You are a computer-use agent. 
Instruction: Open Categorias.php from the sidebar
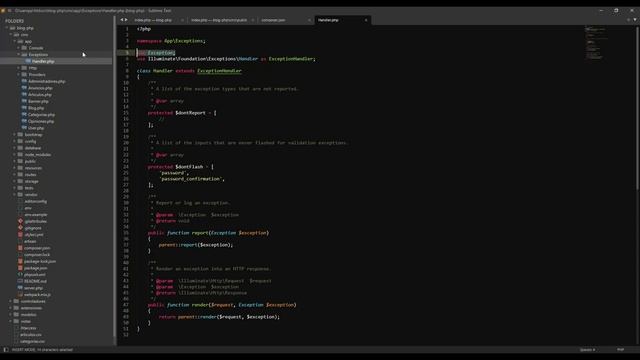42,115
